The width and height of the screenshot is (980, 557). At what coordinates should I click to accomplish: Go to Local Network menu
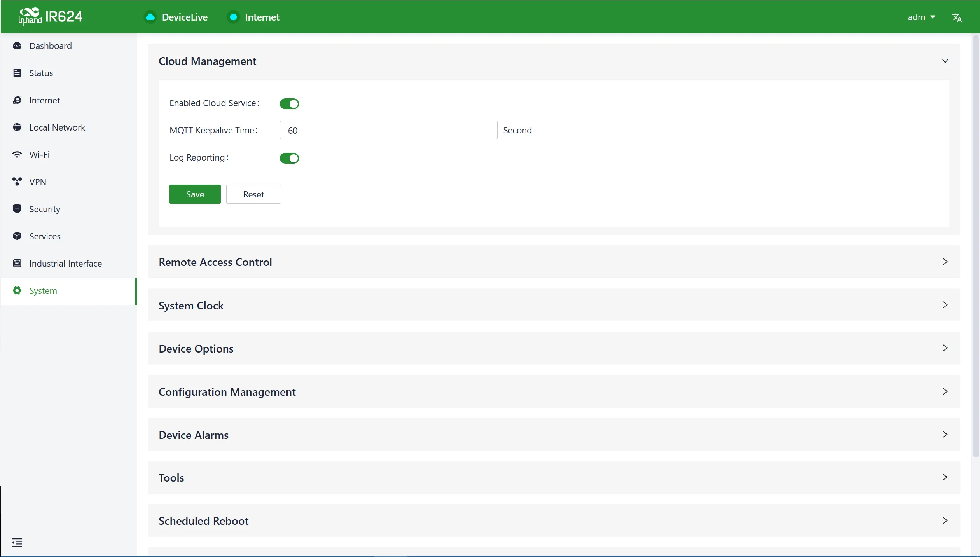pyautogui.click(x=69, y=127)
